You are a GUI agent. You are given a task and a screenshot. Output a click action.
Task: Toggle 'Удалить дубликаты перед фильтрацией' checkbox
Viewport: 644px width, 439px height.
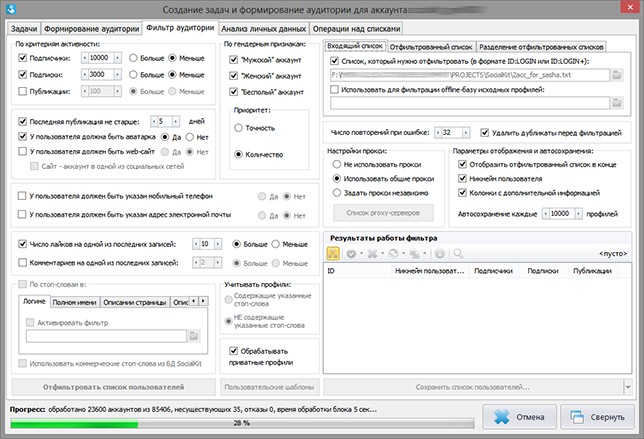tap(485, 133)
